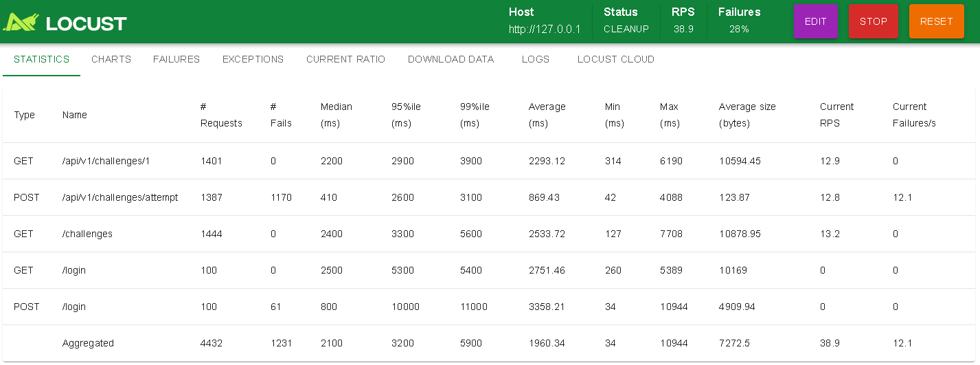Viewport: 980px width, 365px height.
Task: Click the host URL http://127.0.0.1
Action: 545,29
